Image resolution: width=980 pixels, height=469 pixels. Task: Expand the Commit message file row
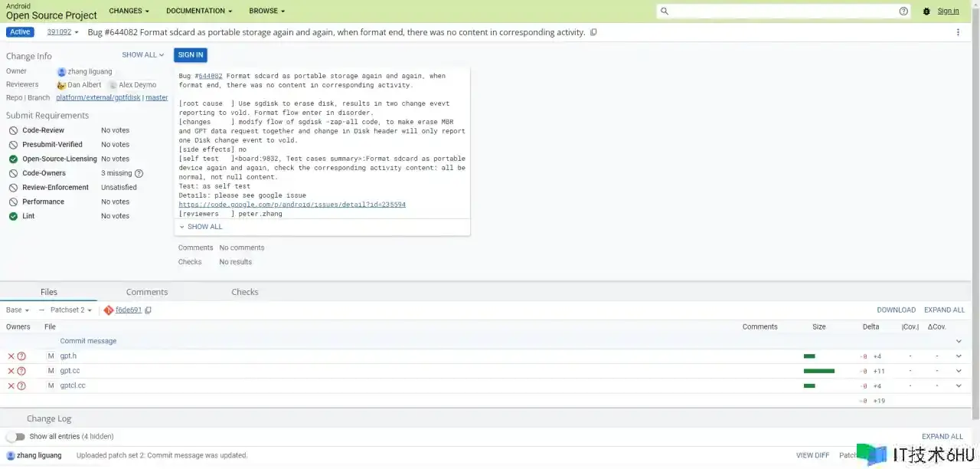click(x=959, y=341)
